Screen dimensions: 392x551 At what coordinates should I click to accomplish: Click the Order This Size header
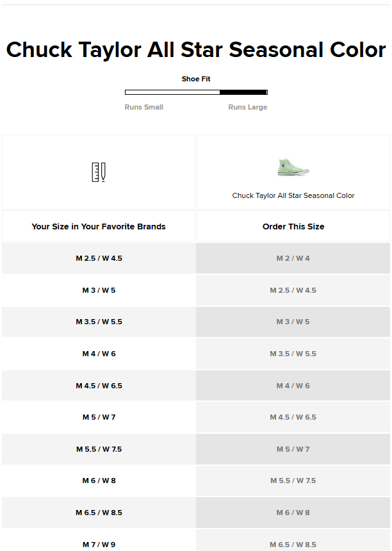click(x=293, y=226)
